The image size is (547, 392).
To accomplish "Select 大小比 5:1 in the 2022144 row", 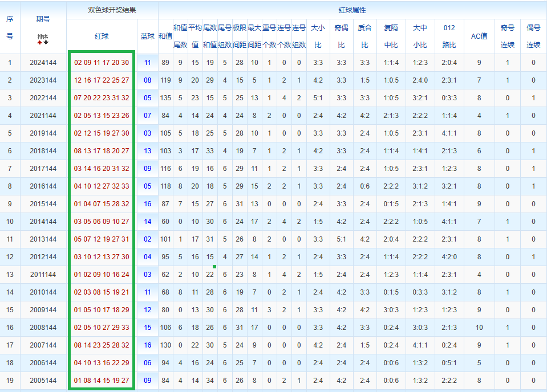I will pyautogui.click(x=318, y=98).
